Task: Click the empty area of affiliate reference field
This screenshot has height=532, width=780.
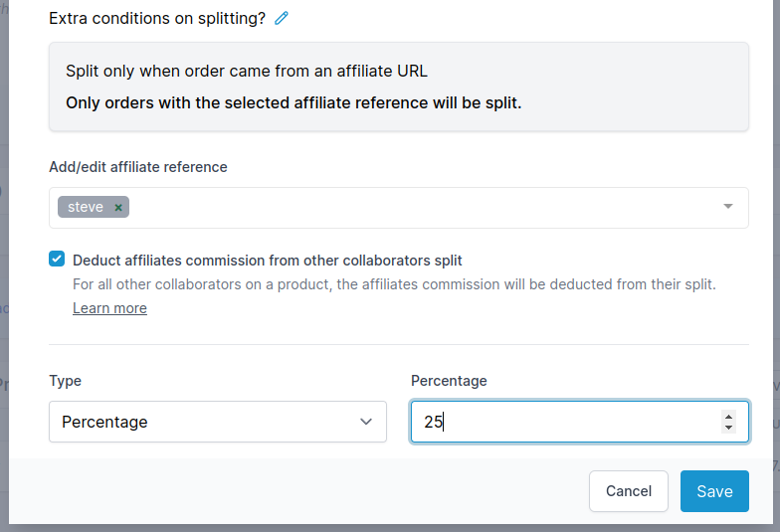Action: point(418,208)
